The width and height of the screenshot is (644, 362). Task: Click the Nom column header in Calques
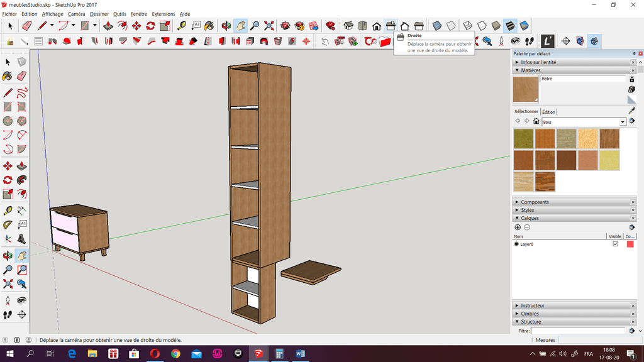(519, 236)
